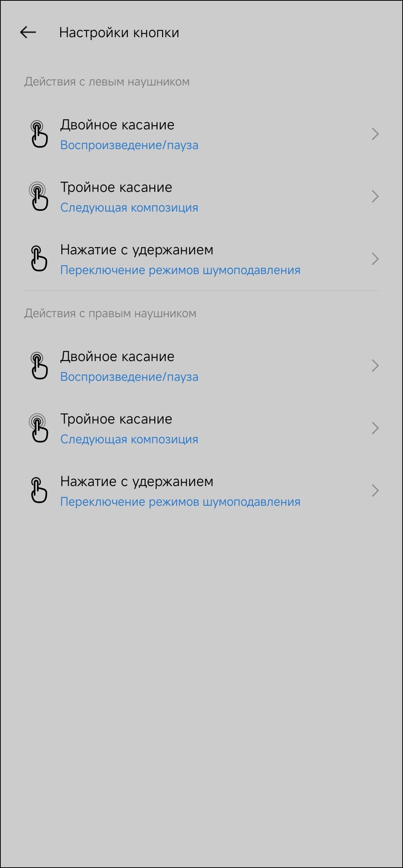Tap left earbud double-tap gesture icon
403x868 pixels.
tap(39, 134)
